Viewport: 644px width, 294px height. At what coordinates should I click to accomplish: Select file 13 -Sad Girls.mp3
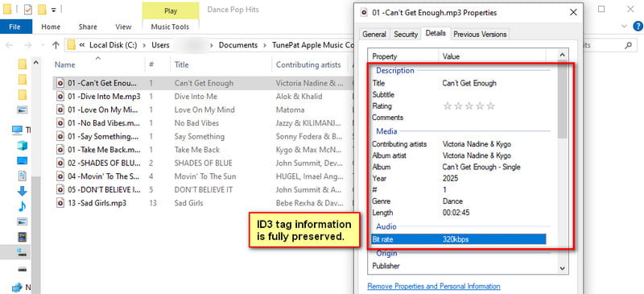[97, 203]
